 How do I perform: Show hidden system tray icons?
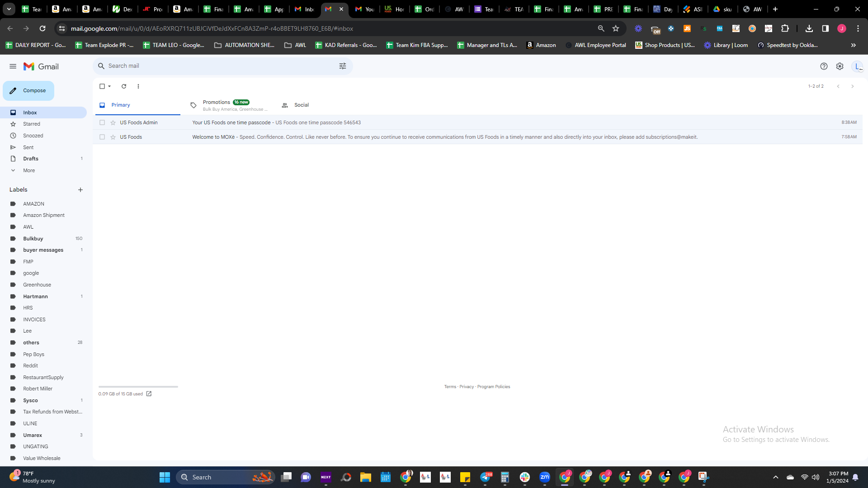[776, 477]
